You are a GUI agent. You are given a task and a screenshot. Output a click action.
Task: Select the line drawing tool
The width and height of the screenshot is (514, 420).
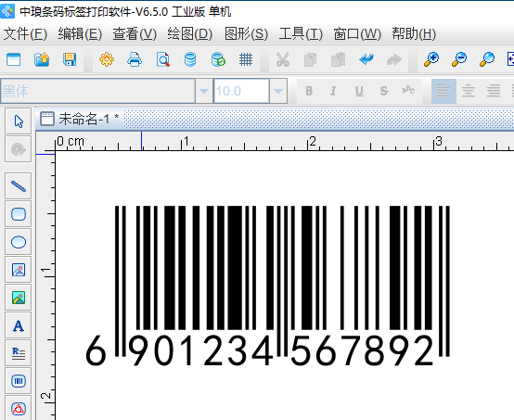point(19,186)
